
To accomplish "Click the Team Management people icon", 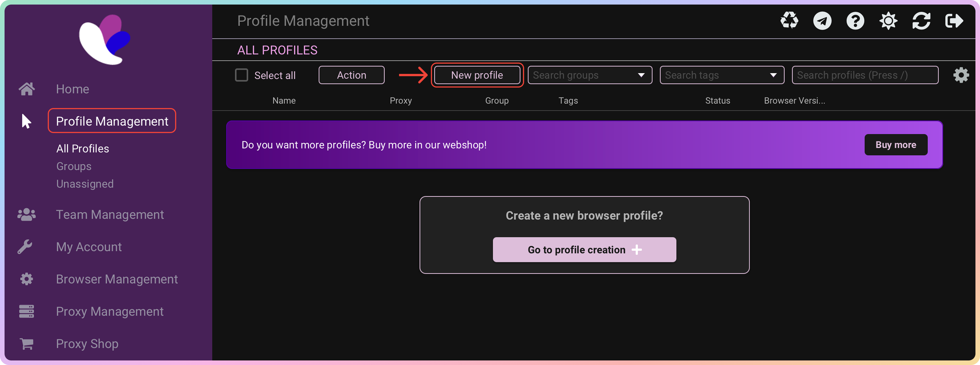I will point(26,215).
